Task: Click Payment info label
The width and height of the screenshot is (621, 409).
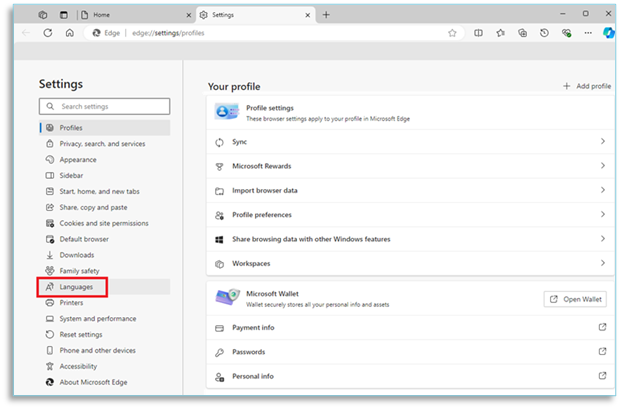Action: pyautogui.click(x=253, y=328)
